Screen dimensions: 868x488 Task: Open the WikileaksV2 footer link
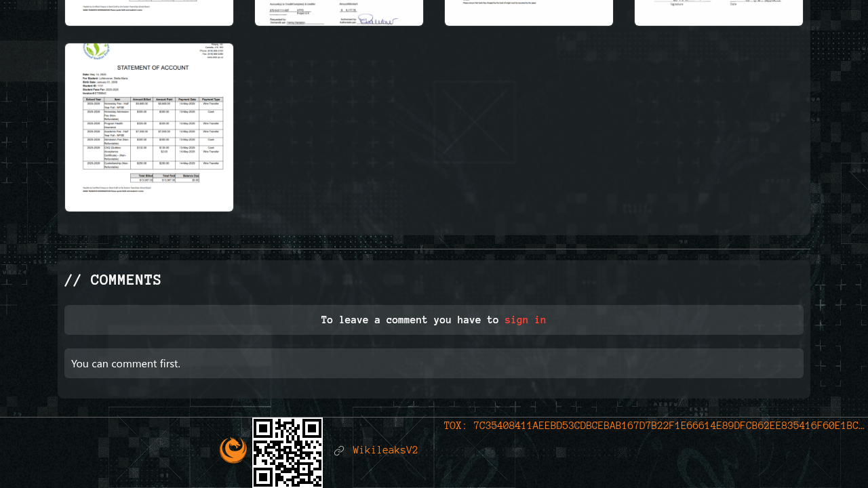pyautogui.click(x=385, y=450)
